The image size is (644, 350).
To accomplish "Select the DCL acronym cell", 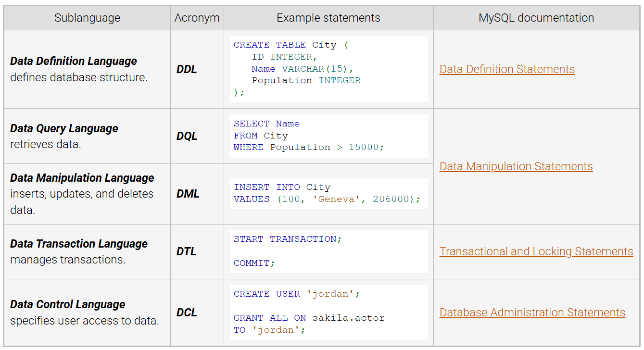I will click(x=187, y=312).
